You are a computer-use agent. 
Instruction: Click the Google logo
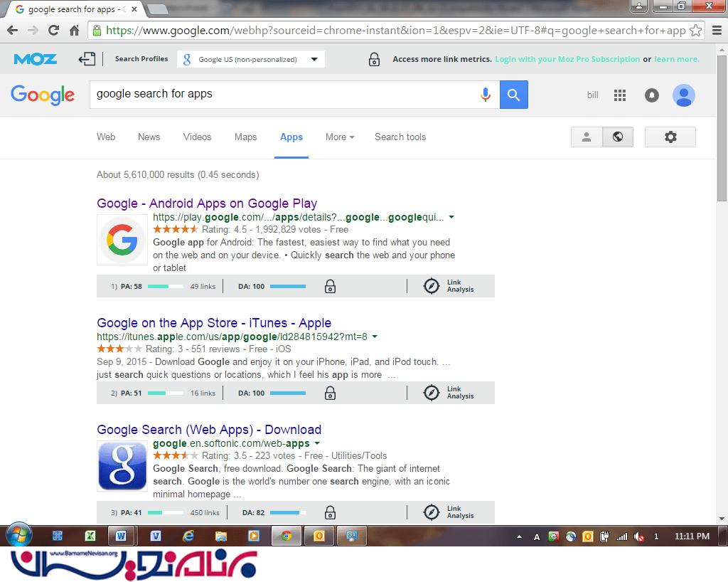(43, 95)
